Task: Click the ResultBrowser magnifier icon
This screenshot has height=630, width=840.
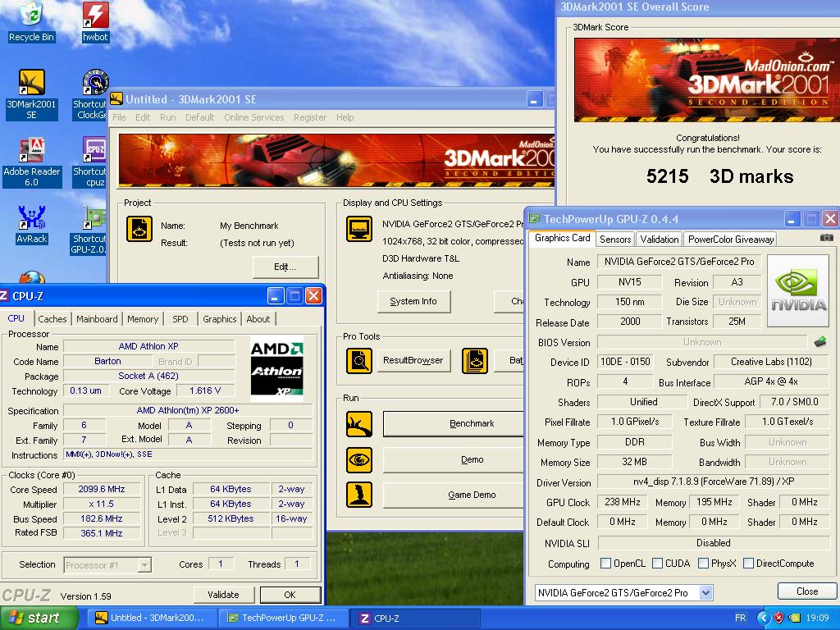Action: tap(359, 361)
